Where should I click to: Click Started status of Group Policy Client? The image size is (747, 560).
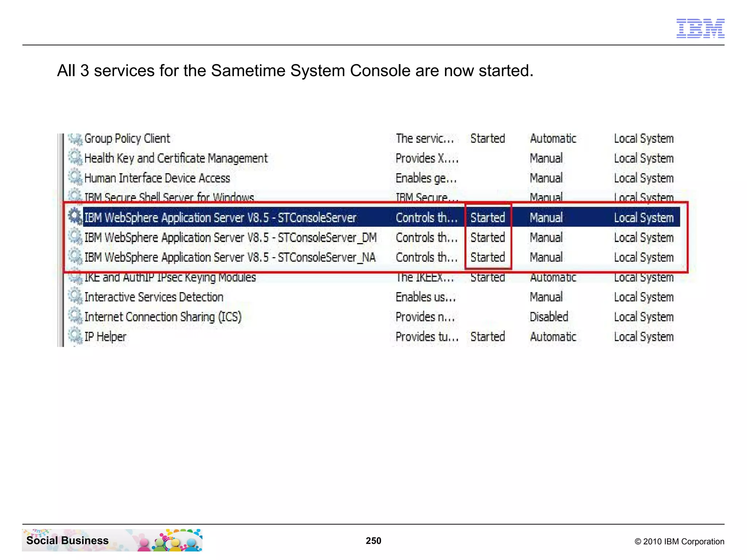click(488, 139)
